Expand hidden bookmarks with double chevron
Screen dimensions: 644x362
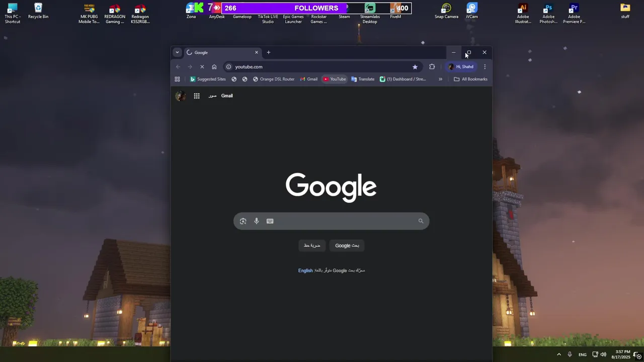tap(440, 79)
